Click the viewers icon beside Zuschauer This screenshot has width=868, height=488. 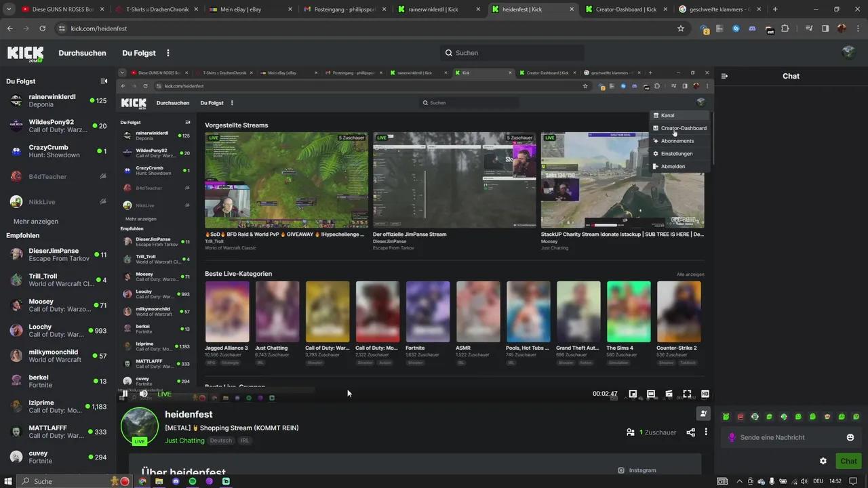click(x=631, y=432)
